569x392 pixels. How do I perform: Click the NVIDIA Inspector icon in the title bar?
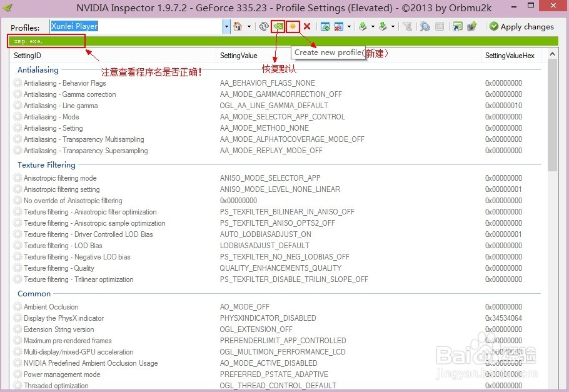tap(8, 8)
